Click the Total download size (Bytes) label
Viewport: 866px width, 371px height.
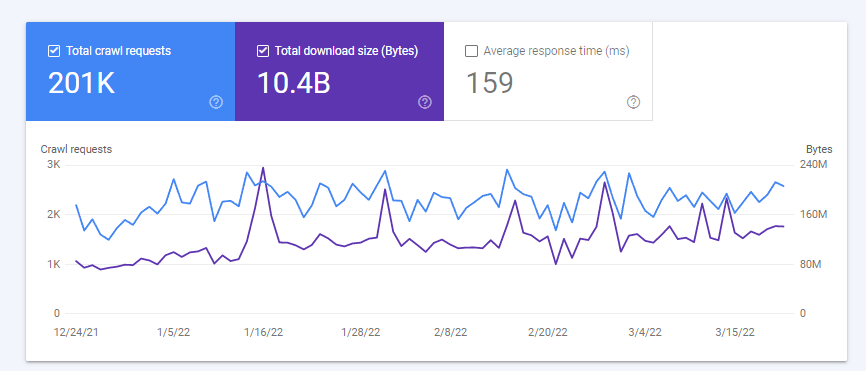(346, 51)
